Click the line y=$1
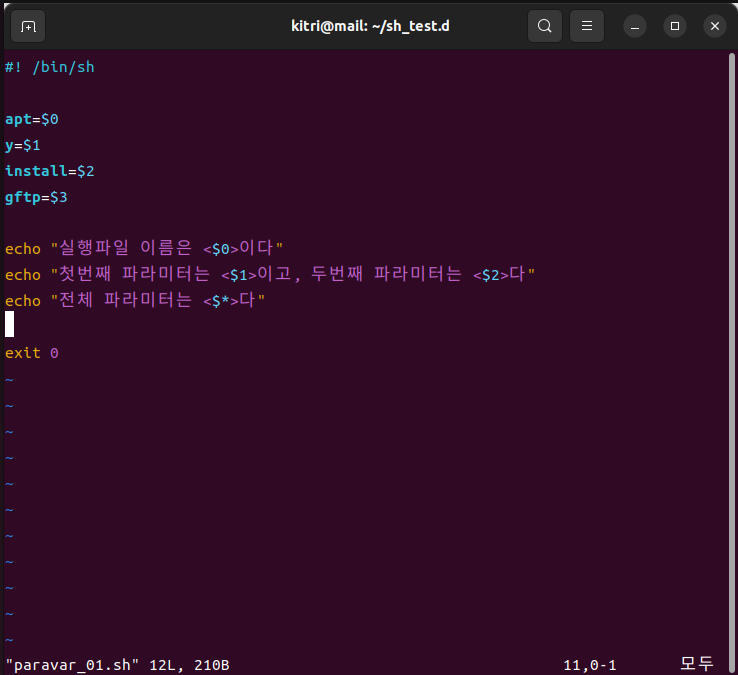 (23, 145)
